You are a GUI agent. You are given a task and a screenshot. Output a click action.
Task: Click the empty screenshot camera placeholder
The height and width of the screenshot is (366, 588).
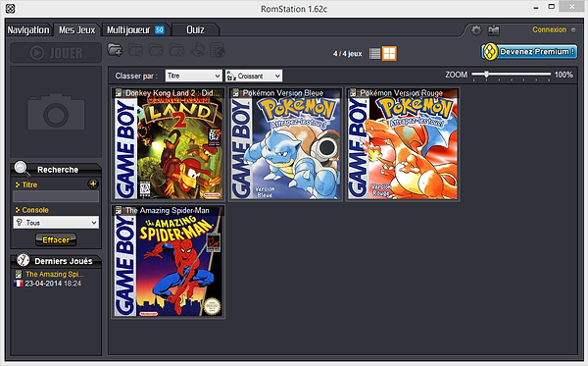click(x=56, y=112)
